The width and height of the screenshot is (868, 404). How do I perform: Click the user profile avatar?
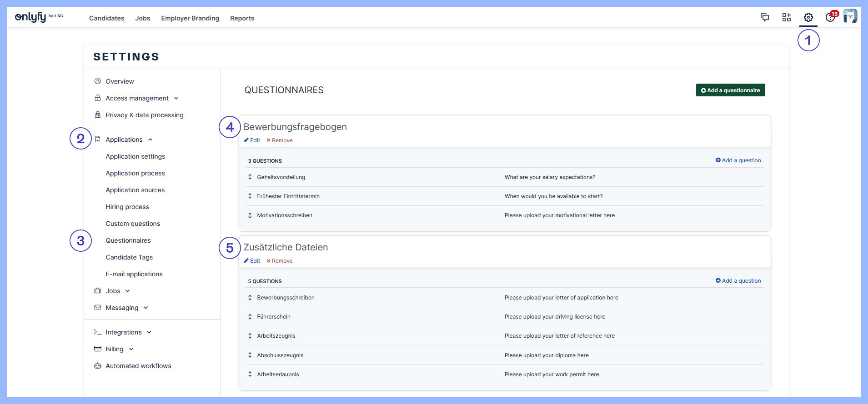point(850,17)
